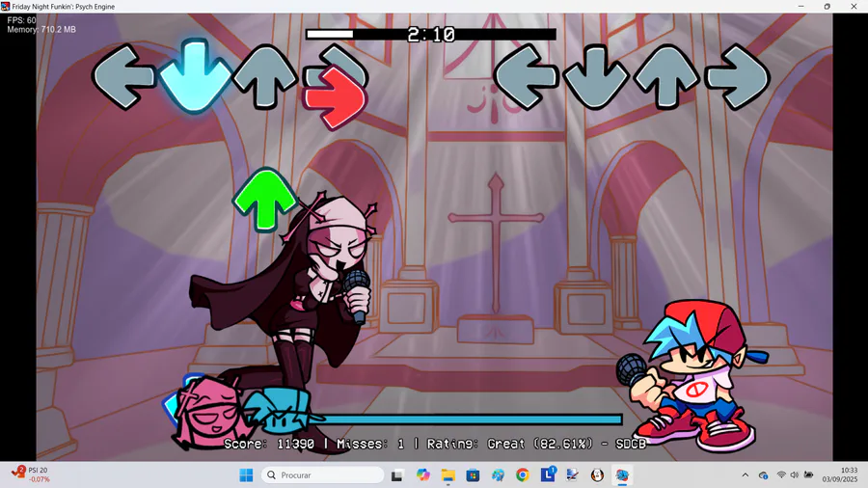Click the Procurar taskbar search box
Image resolution: width=868 pixels, height=488 pixels.
click(x=323, y=474)
